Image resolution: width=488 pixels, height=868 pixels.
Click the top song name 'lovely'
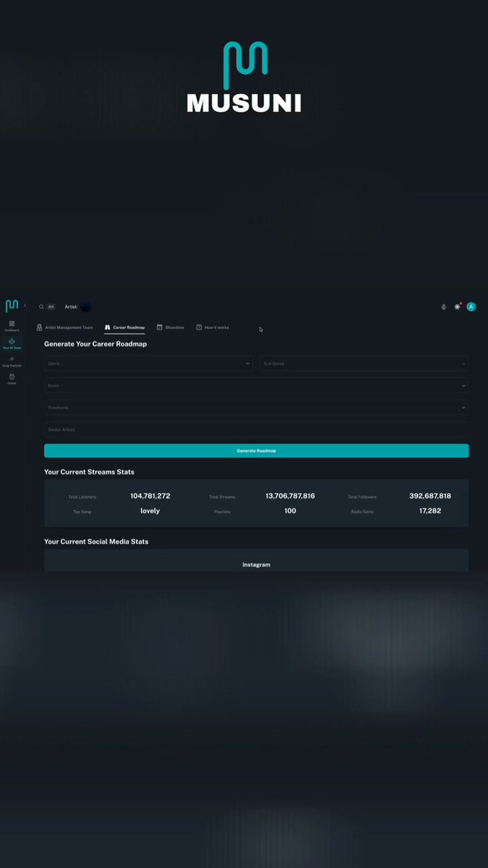click(x=150, y=511)
